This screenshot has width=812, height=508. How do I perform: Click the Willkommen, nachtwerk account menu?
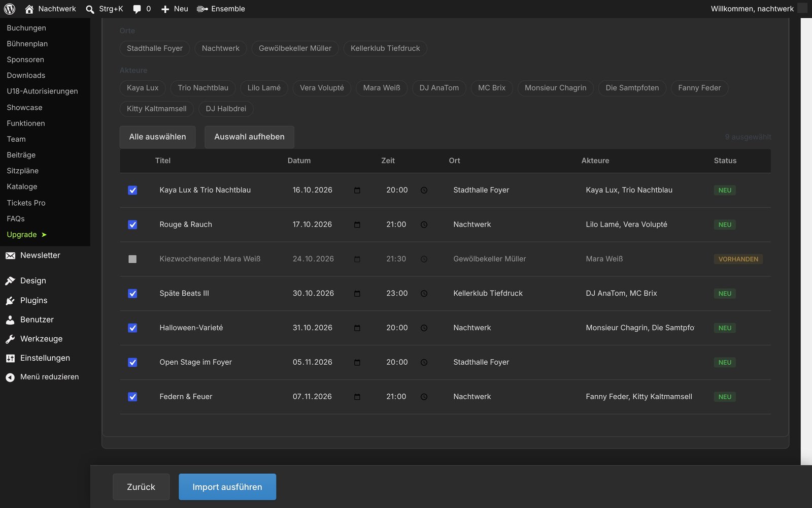[758, 9]
